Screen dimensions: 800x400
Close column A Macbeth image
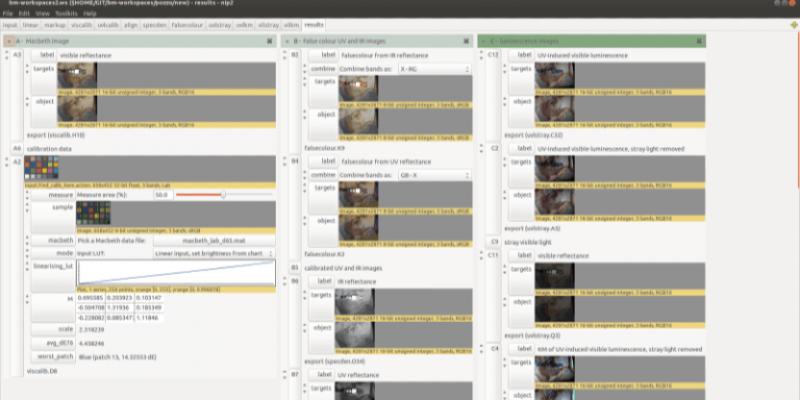click(270, 41)
